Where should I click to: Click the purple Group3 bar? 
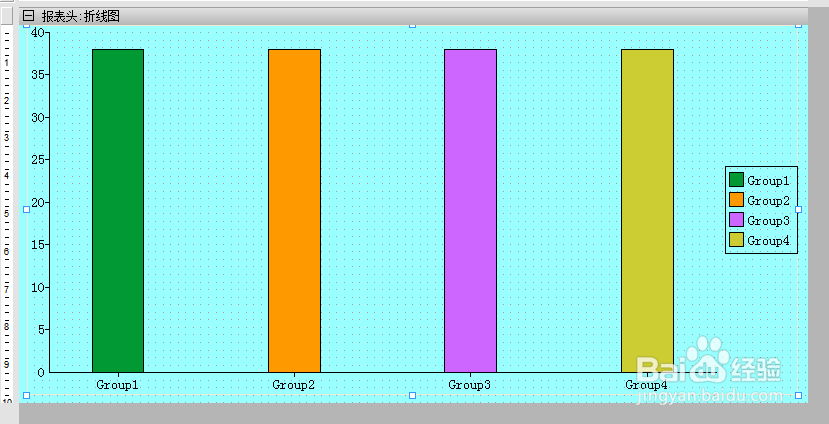click(x=471, y=211)
